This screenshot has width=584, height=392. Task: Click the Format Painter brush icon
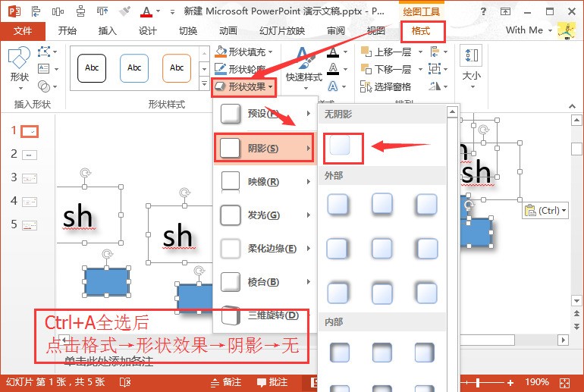click(124, 11)
